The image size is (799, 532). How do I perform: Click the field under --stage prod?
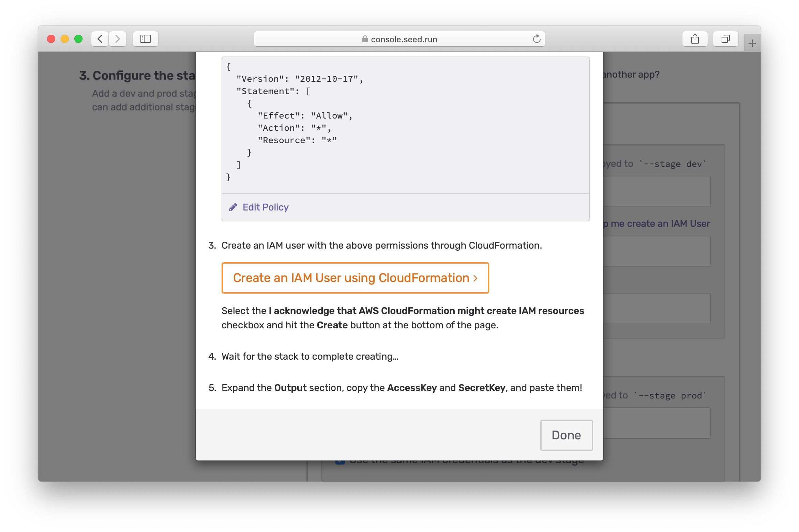coord(657,423)
